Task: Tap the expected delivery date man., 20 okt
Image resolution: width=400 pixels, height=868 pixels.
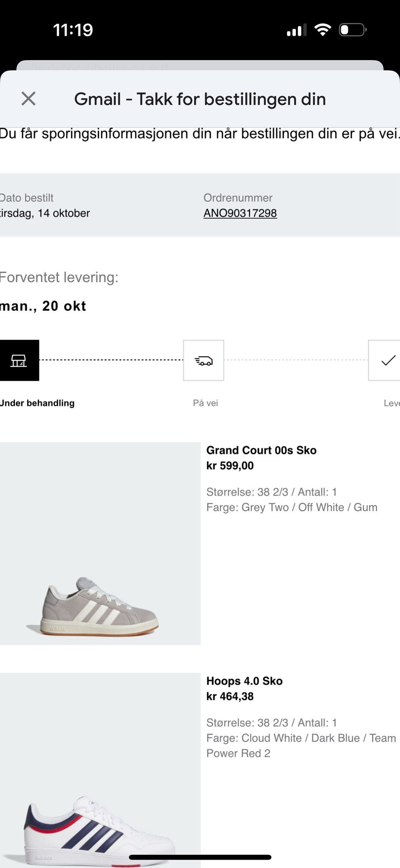Action: (43, 306)
